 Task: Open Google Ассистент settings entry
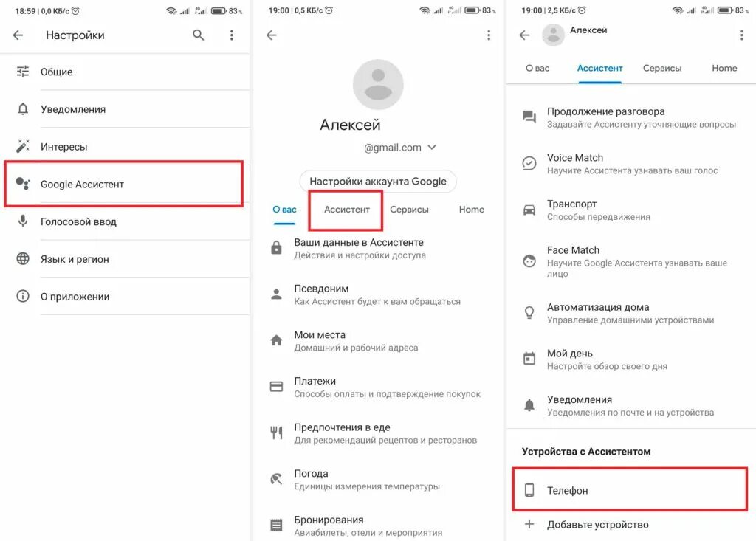tap(123, 185)
